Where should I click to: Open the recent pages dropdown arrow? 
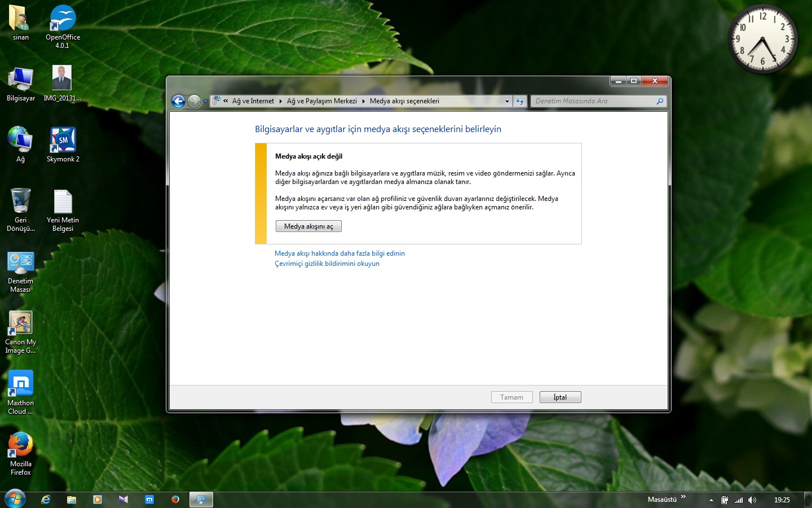click(206, 102)
